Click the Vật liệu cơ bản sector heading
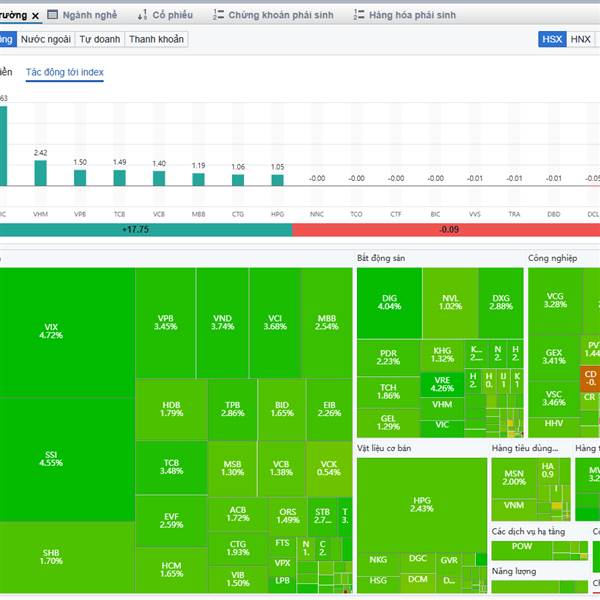The image size is (600, 600). pyautogui.click(x=384, y=448)
